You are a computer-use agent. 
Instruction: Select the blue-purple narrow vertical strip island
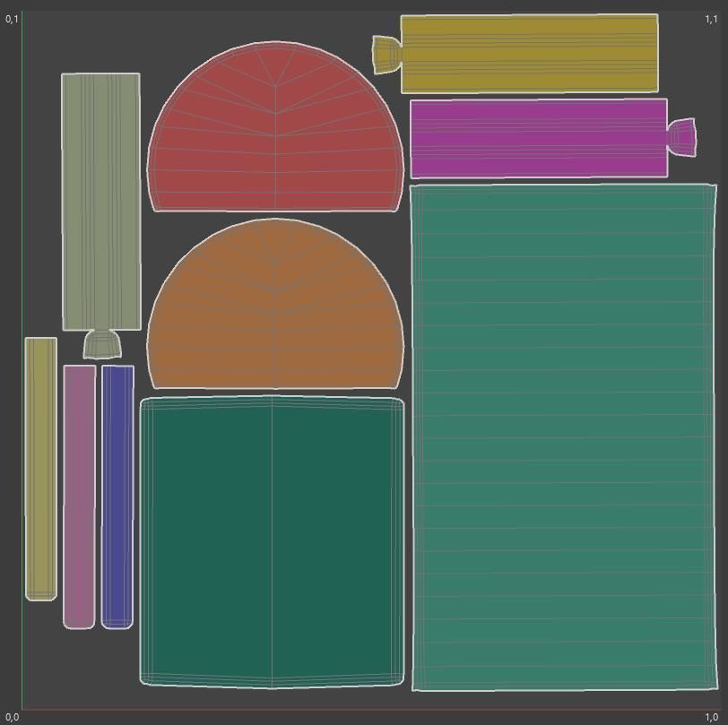point(117,497)
